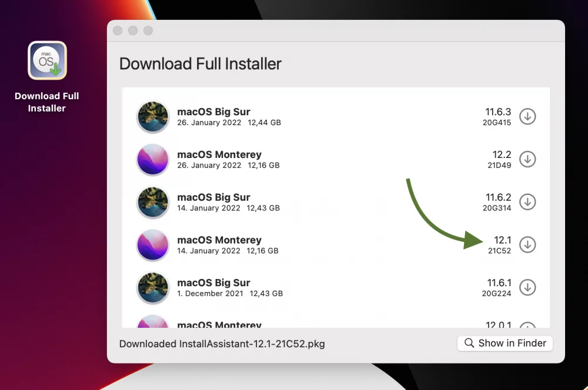Select the Download Full Installer desktop app icon
The image size is (588, 390).
click(x=47, y=60)
